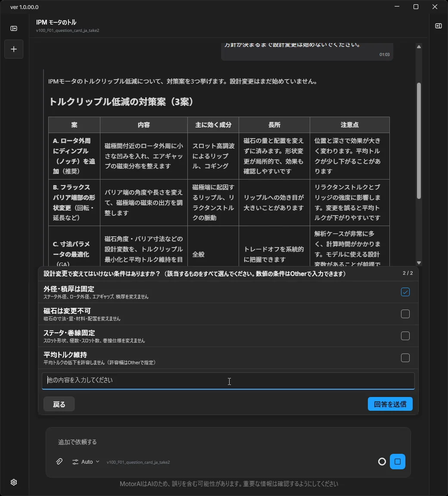Open the Auto mode dropdown
The height and width of the screenshot is (496, 448).
(x=86, y=462)
